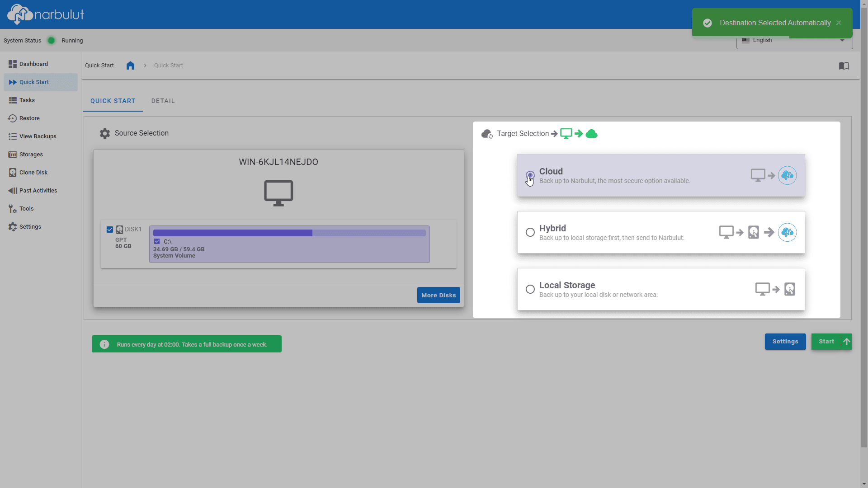Image resolution: width=868 pixels, height=488 pixels.
Task: Toggle the C:\ volume checkbox
Action: 157,242
